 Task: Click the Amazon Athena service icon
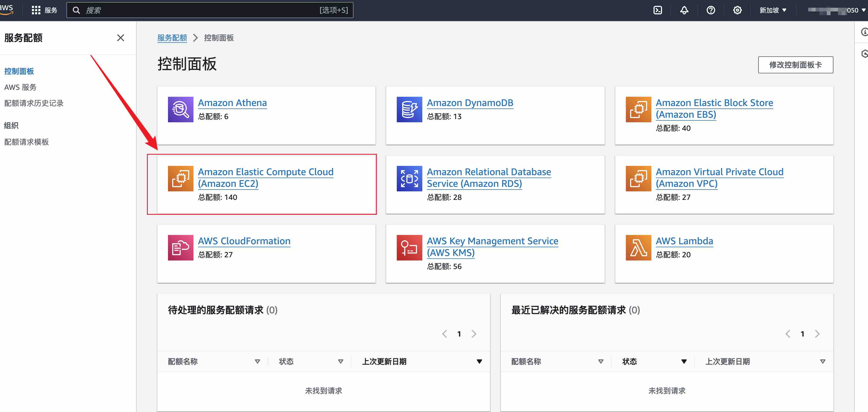181,110
